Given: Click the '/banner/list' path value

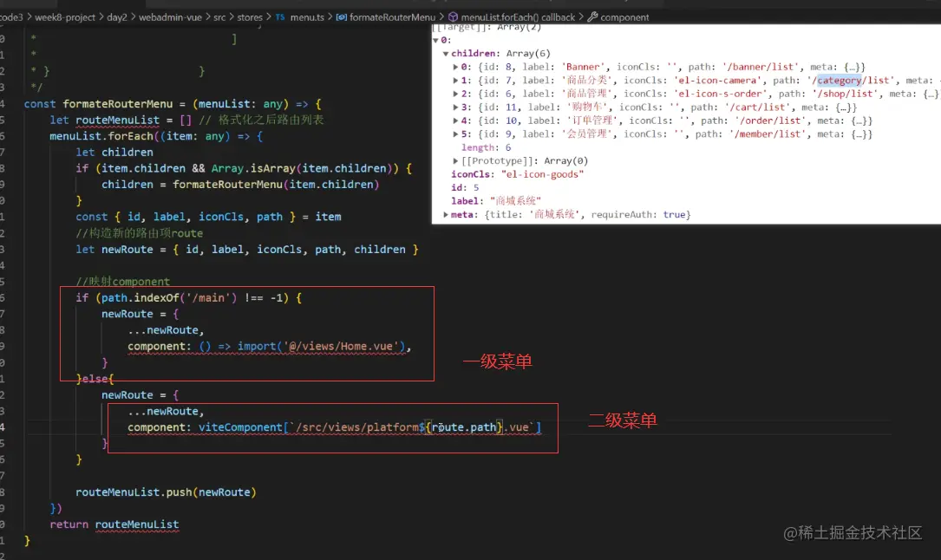Looking at the screenshot, I should click(x=761, y=67).
